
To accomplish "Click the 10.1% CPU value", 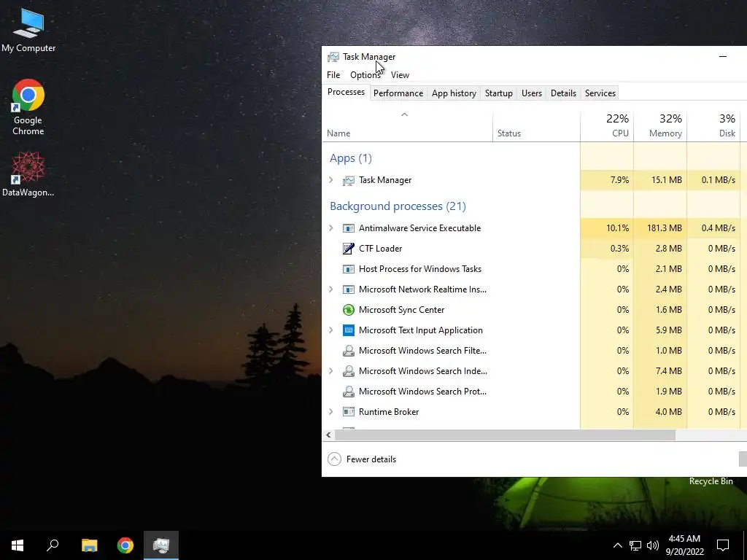I will coord(617,228).
